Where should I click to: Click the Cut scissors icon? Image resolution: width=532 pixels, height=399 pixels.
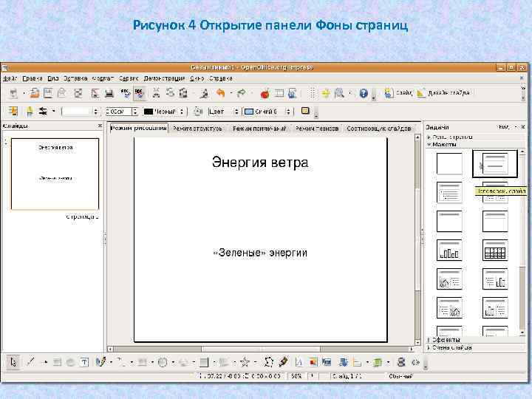[x=156, y=93]
